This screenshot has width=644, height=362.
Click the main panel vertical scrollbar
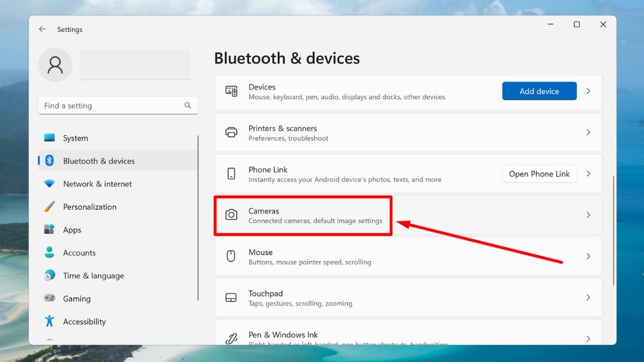click(x=613, y=231)
